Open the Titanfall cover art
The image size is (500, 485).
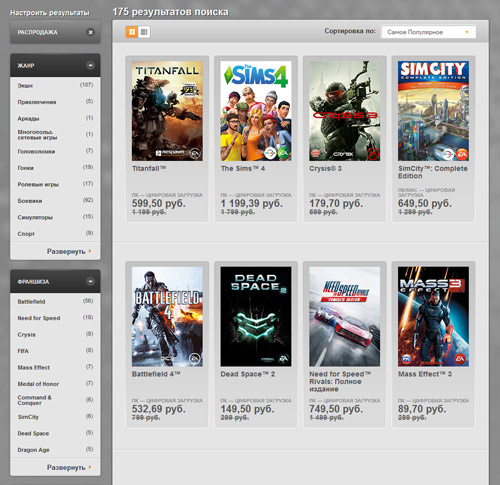click(x=167, y=111)
